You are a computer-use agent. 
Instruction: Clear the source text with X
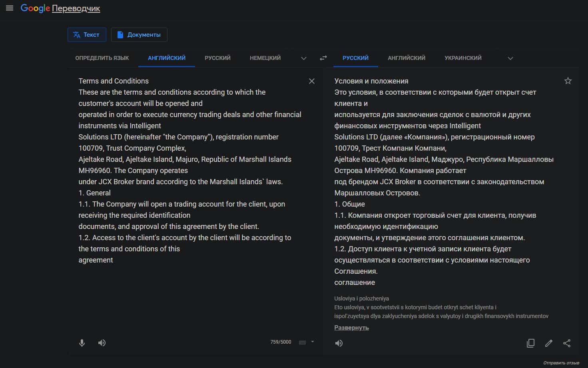312,81
